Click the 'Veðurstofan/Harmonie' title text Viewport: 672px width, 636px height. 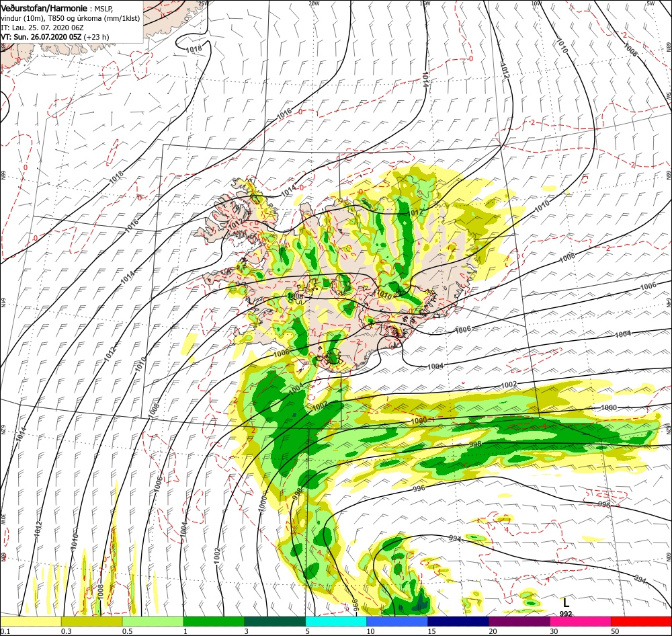44,9
